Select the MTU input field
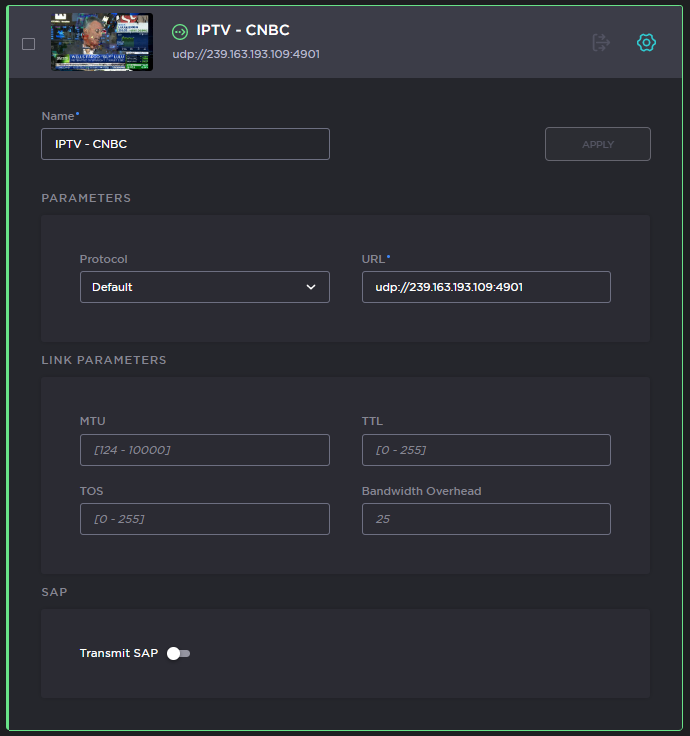The width and height of the screenshot is (690, 736). (x=204, y=450)
